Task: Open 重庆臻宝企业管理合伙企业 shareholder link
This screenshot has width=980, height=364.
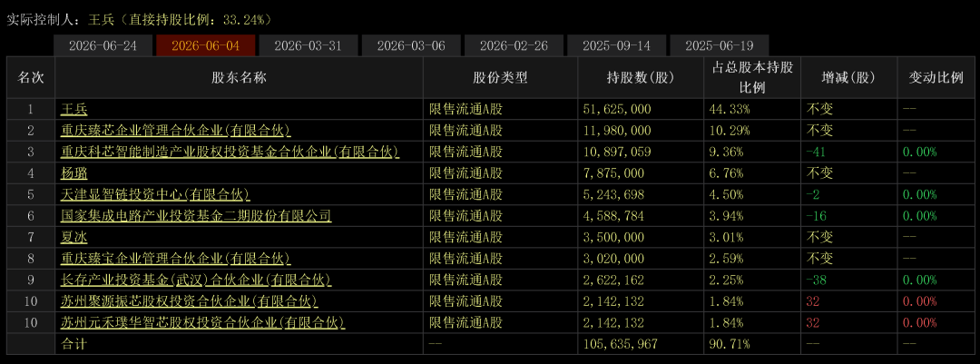Action: click(176, 259)
